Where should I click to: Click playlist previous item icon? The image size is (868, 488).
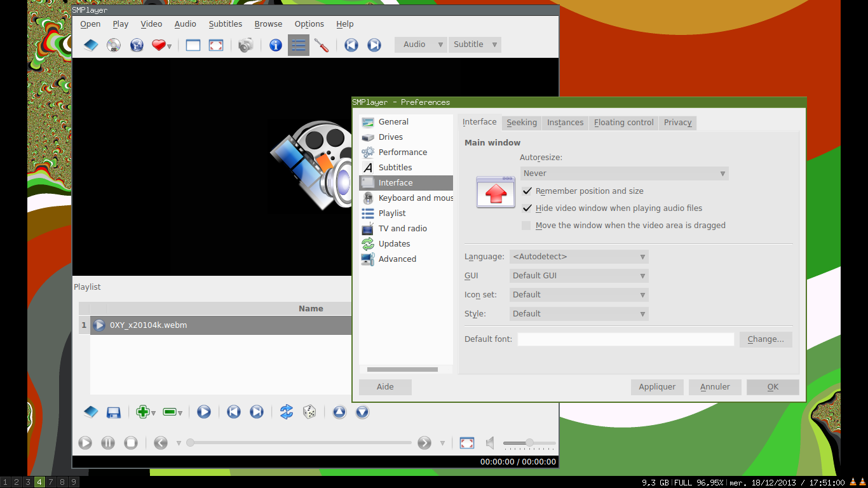point(234,412)
